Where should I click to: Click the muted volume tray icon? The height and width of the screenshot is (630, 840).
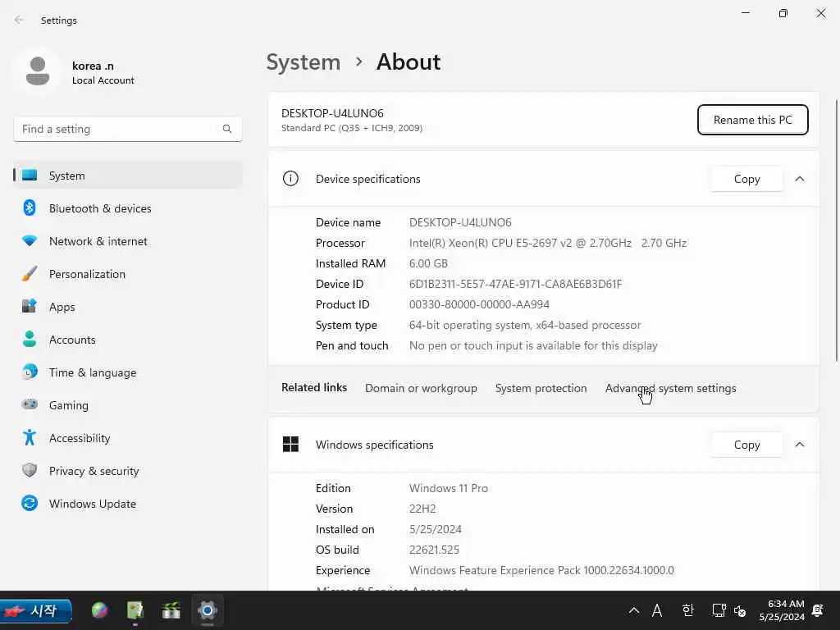[740, 610]
